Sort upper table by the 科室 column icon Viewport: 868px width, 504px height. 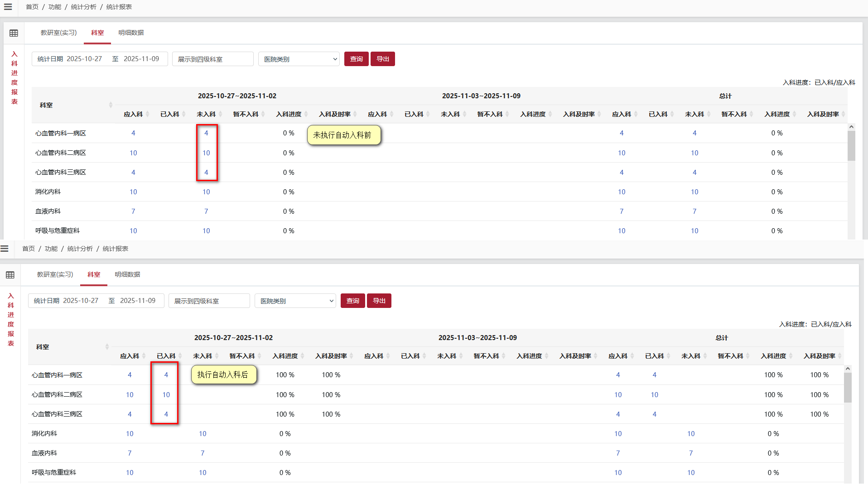pyautogui.click(x=111, y=105)
